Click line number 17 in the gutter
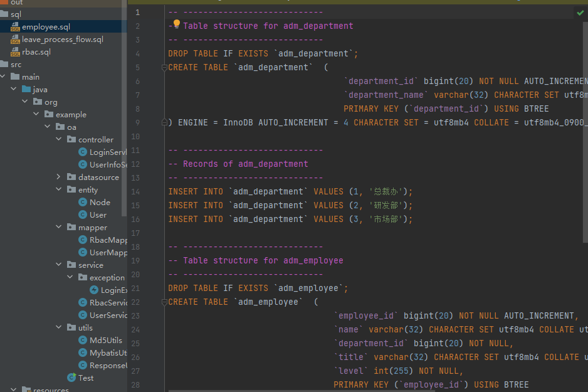The width and height of the screenshot is (588, 392). pyautogui.click(x=136, y=233)
